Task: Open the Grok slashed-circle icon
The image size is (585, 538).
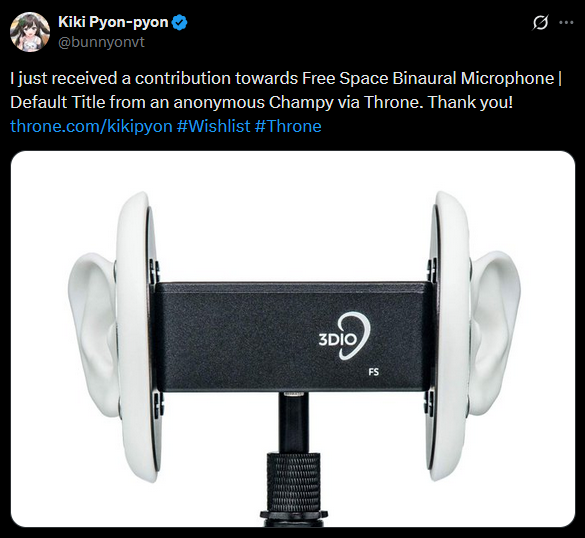Action: click(540, 23)
